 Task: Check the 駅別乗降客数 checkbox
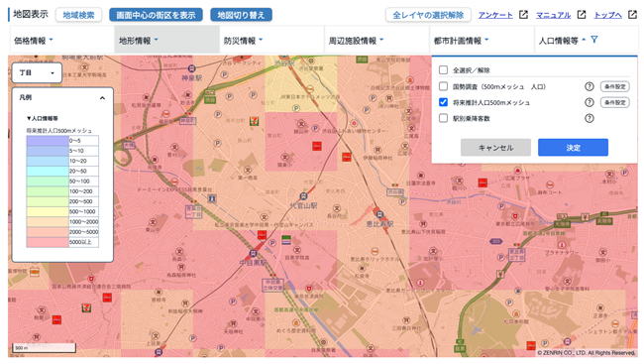point(443,118)
